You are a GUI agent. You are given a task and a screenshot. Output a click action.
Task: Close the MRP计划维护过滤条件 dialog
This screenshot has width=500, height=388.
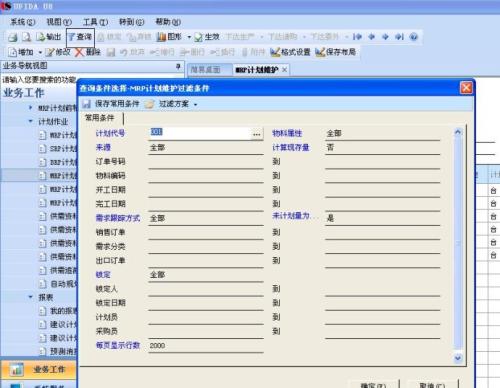click(x=466, y=88)
